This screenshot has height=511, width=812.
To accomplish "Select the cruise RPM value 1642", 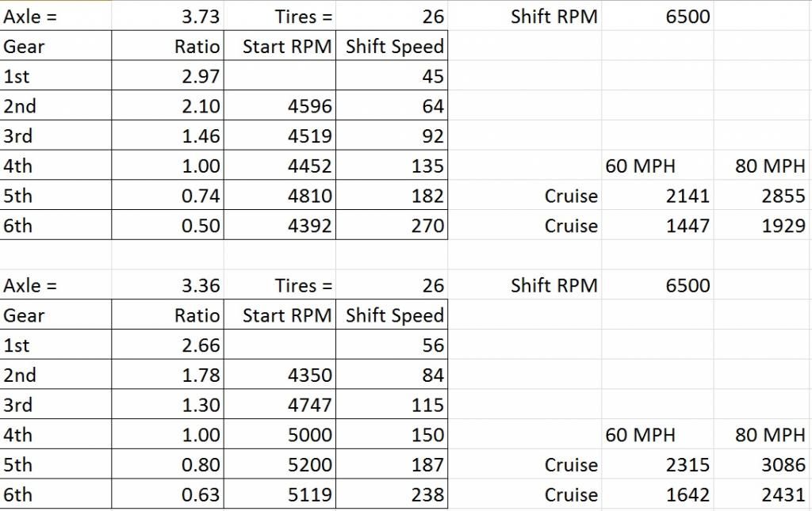I will [x=688, y=495].
